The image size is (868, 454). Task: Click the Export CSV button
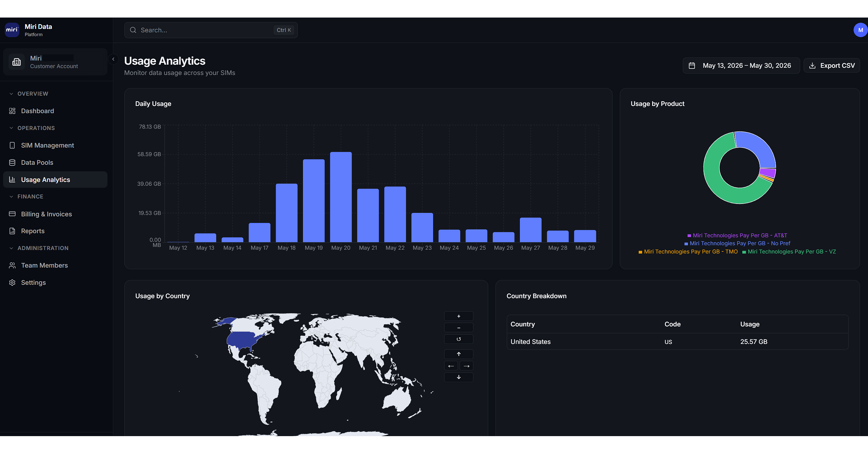(x=832, y=65)
